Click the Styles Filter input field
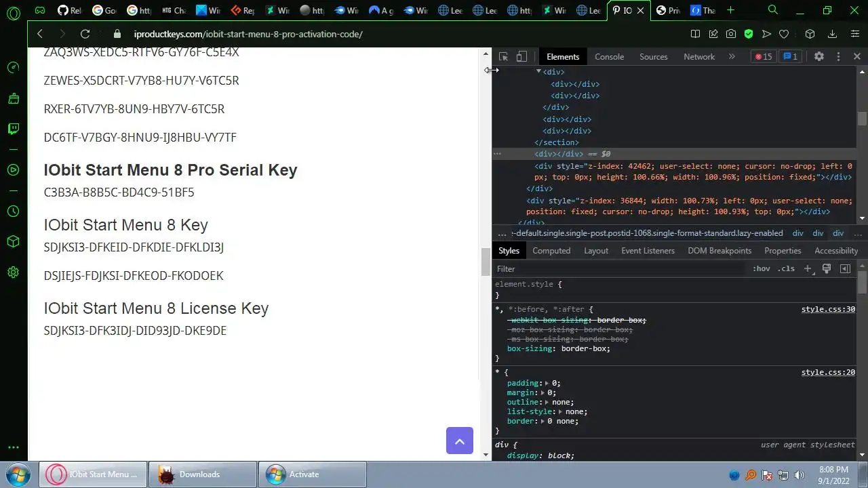The width and height of the screenshot is (868, 488). click(620, 269)
